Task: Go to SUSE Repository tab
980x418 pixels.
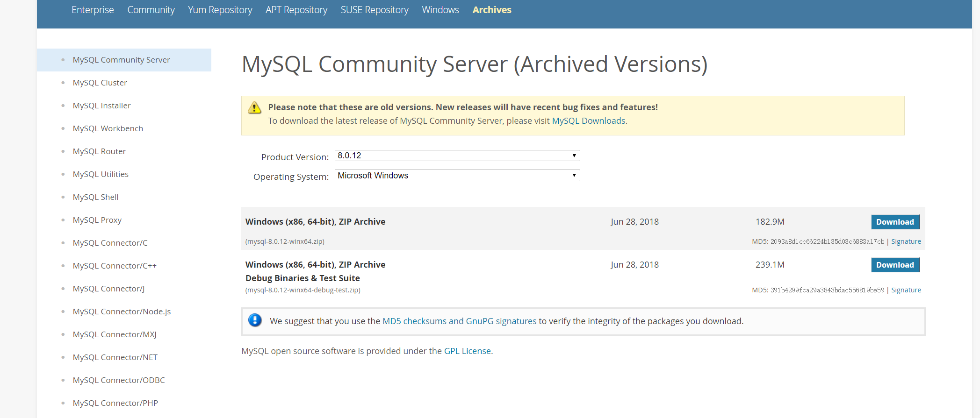Action: click(x=375, y=10)
